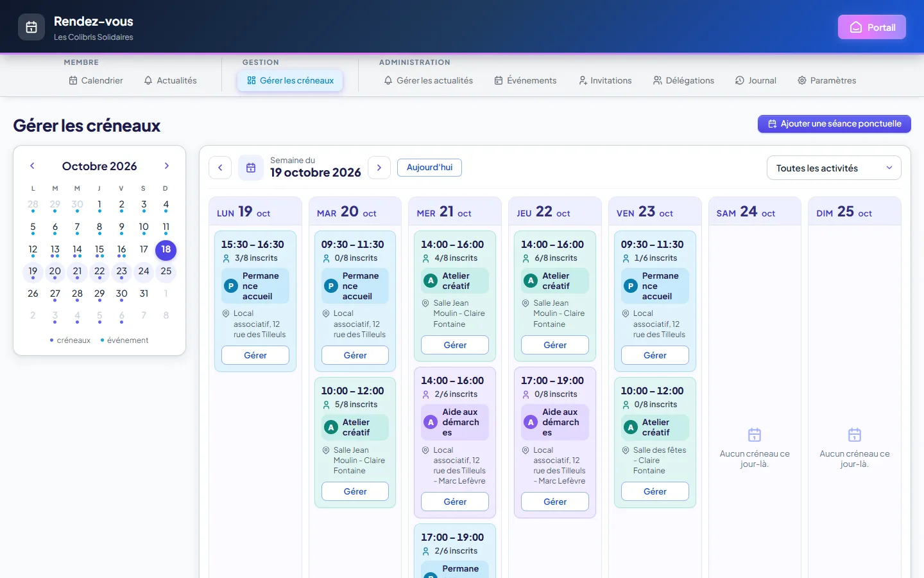
Task: Click the purple A badge on Thursday's 17:00 slot
Action: click(x=531, y=422)
